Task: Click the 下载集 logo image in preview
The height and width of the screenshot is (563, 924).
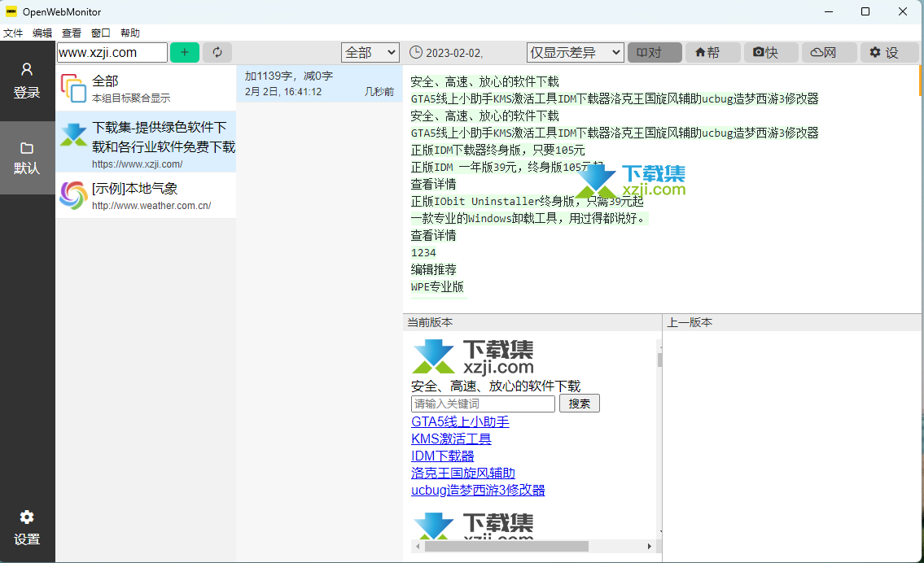Action: tap(473, 357)
